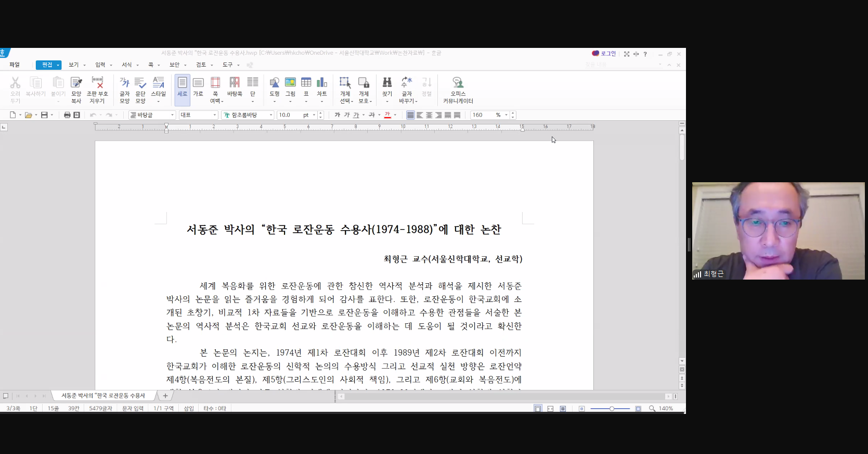Click 글자 바꾸기 character change icon
Image resolution: width=868 pixels, height=454 pixels.
click(407, 90)
